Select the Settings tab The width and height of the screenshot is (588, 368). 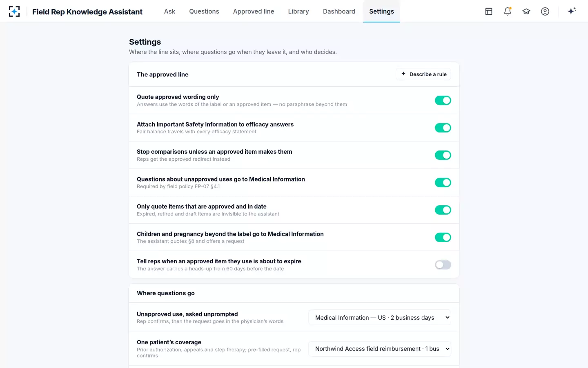[x=381, y=11]
